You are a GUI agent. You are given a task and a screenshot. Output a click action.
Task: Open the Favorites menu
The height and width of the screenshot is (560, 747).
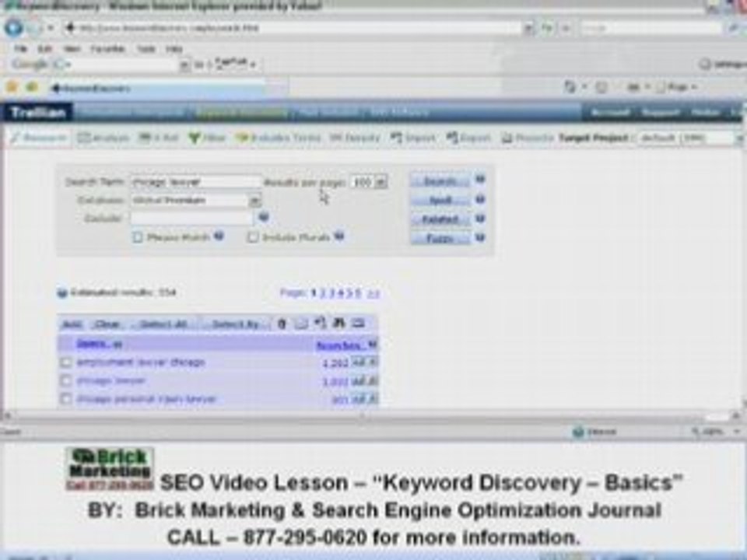[x=107, y=48]
